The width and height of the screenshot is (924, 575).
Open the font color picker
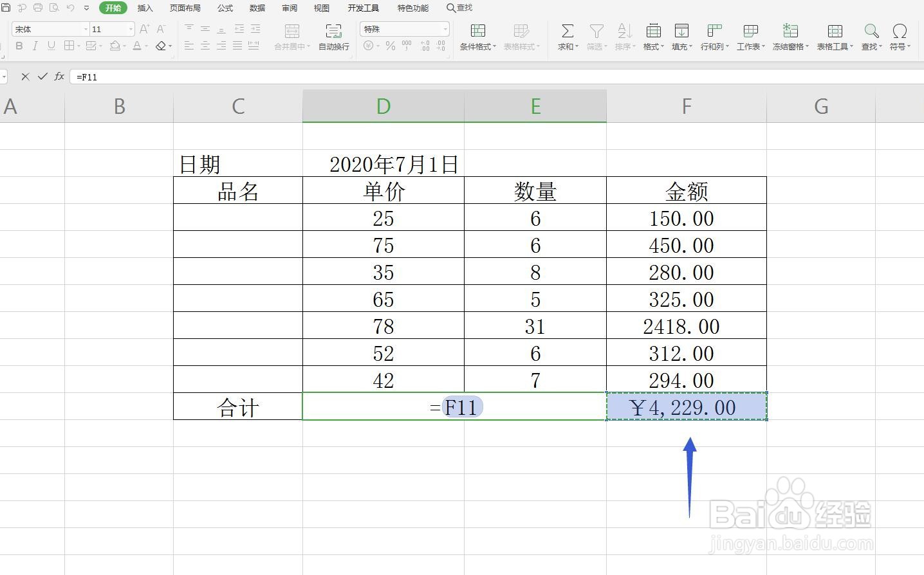(138, 46)
